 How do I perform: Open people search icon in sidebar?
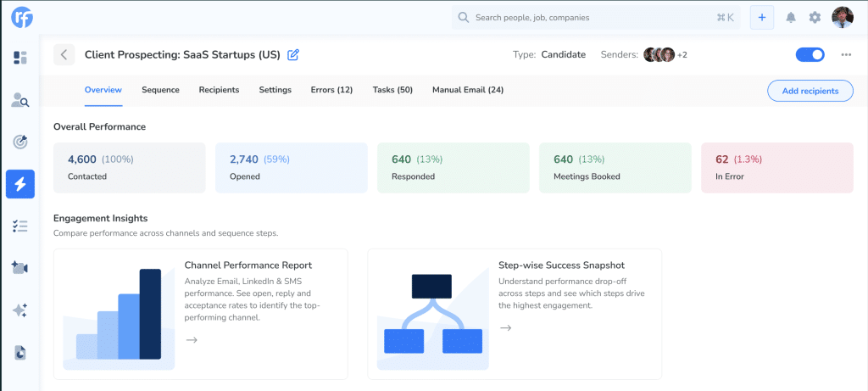(x=20, y=100)
